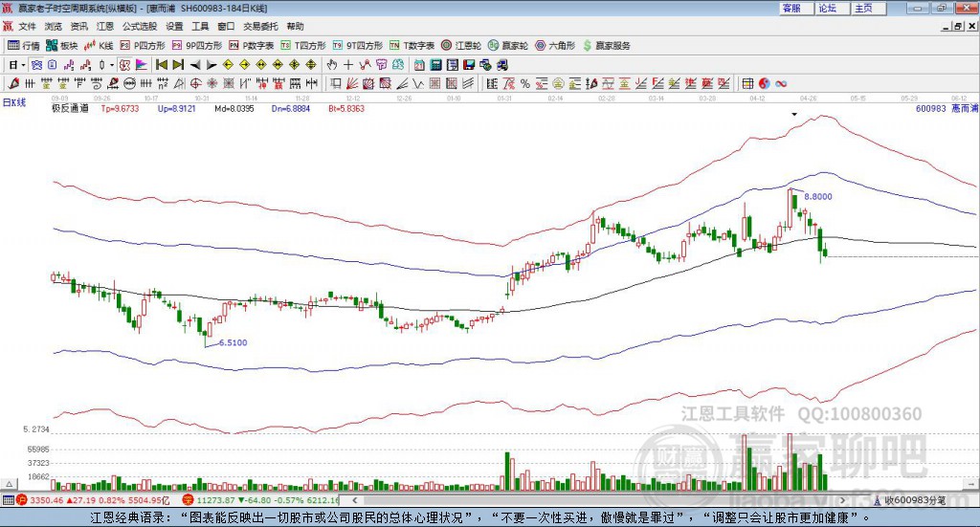
Task: Open the calendar icon in toolbar
Action: pyautogui.click(x=419, y=65)
